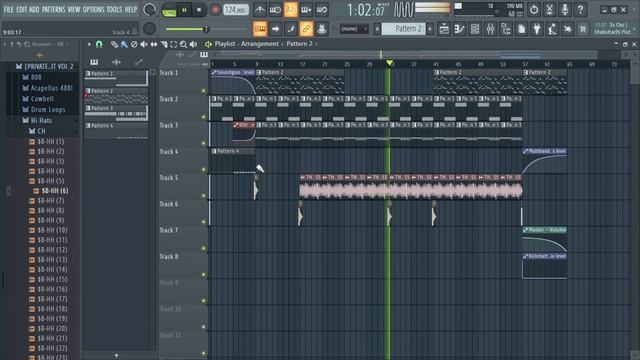Open the ADD menu
Image resolution: width=640 pixels, height=360 pixels.
(34, 9)
